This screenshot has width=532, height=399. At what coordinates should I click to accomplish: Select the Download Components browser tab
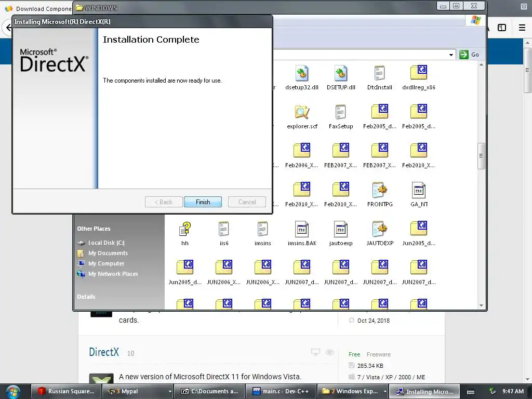(37, 8)
